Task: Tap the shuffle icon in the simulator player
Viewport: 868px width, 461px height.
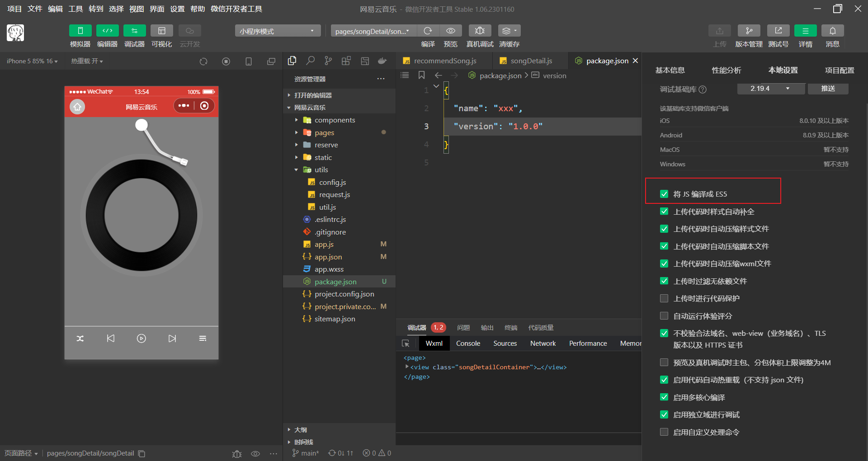Action: click(80, 339)
